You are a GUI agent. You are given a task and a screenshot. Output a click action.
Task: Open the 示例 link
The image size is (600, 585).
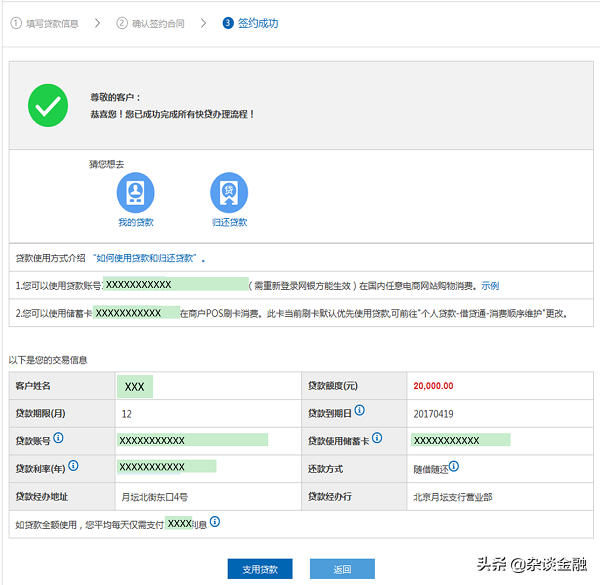click(x=490, y=286)
